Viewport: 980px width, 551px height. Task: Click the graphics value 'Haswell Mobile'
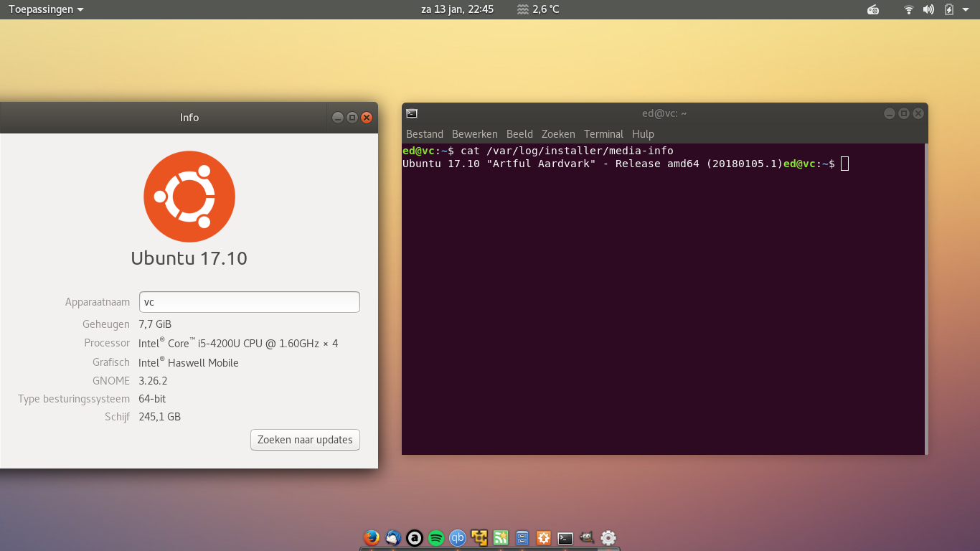(204, 363)
